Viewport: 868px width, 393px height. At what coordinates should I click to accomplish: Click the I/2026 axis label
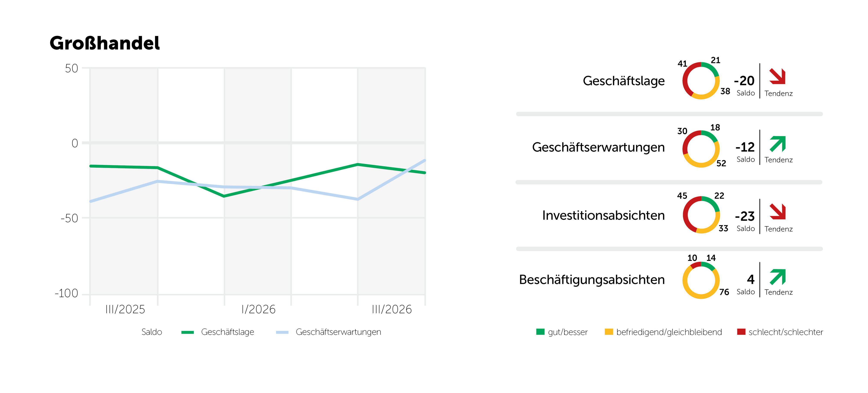pyautogui.click(x=258, y=309)
